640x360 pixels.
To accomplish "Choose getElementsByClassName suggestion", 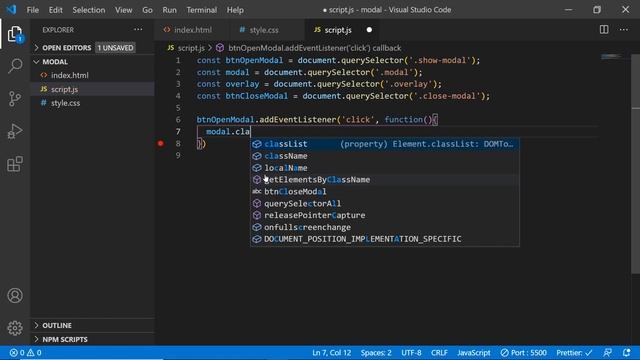I will tap(384, 180).
